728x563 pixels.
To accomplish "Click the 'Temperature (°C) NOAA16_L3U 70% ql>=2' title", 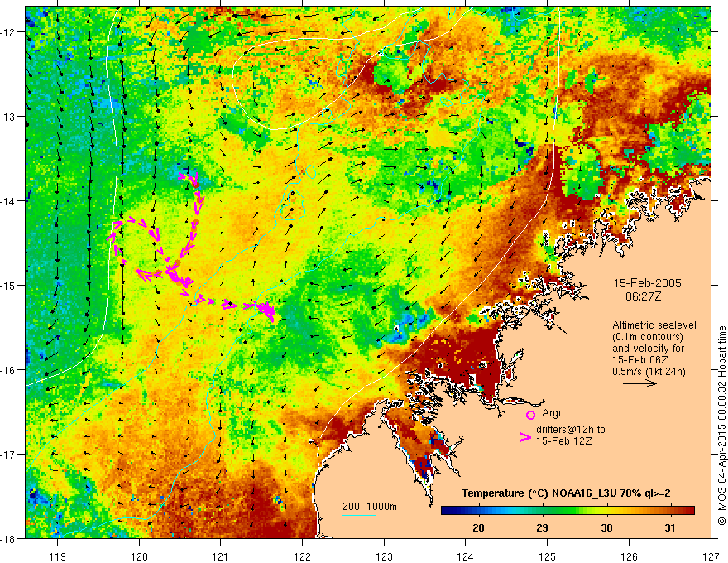I will (x=566, y=493).
